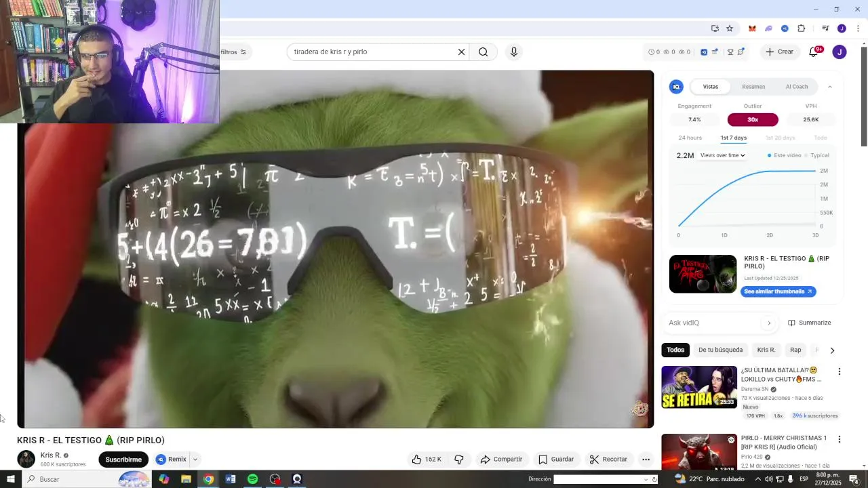The height and width of the screenshot is (488, 868).
Task: Collapse the vidIQ panel with chevron
Action: (830, 87)
